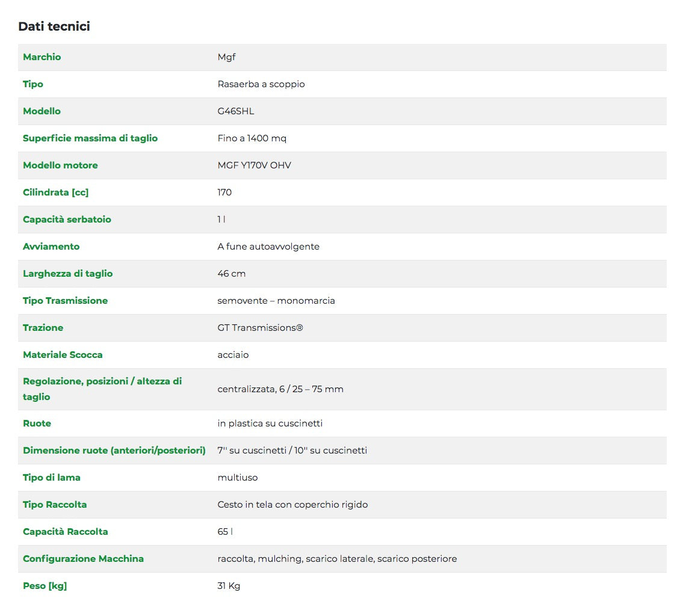
Task: Click the "Cesto in tela con coperchio rigido" value
Action: [x=292, y=505]
